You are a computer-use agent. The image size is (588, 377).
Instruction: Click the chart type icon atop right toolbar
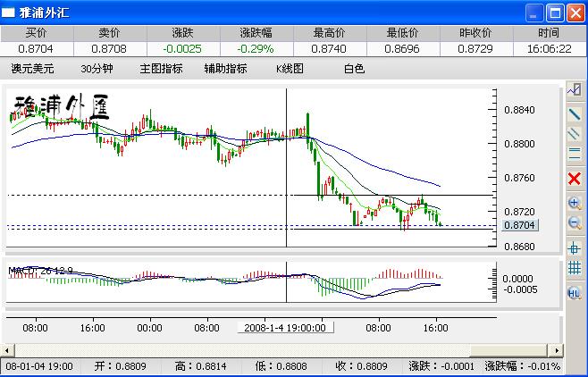574,90
